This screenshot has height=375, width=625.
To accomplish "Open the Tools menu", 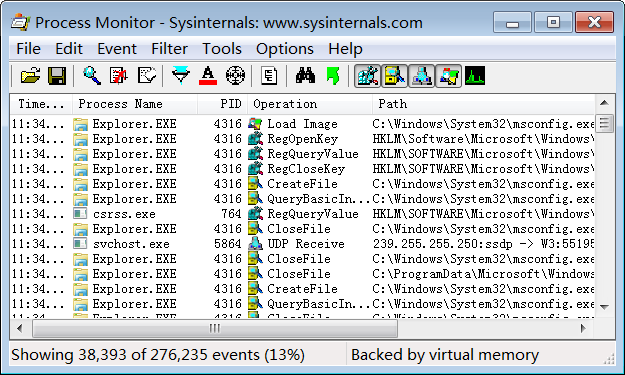I will coord(222,49).
